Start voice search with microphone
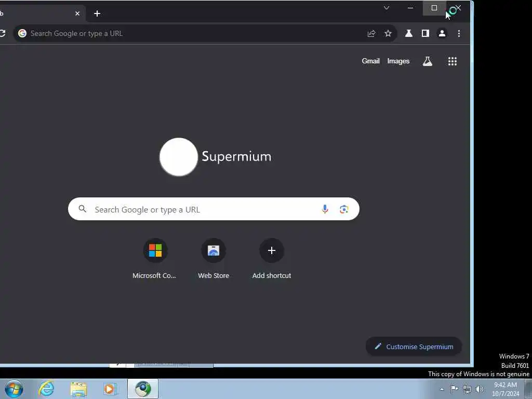532x399 pixels. click(x=325, y=209)
